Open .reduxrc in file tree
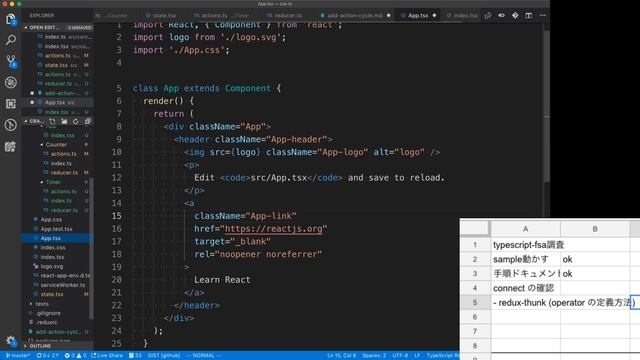The width and height of the screenshot is (640, 360). click(57, 322)
